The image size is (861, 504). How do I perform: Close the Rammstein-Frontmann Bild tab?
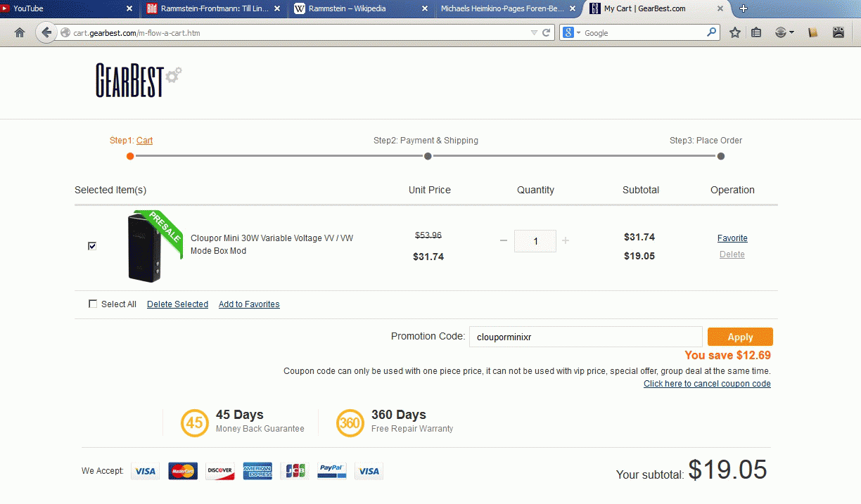277,8
